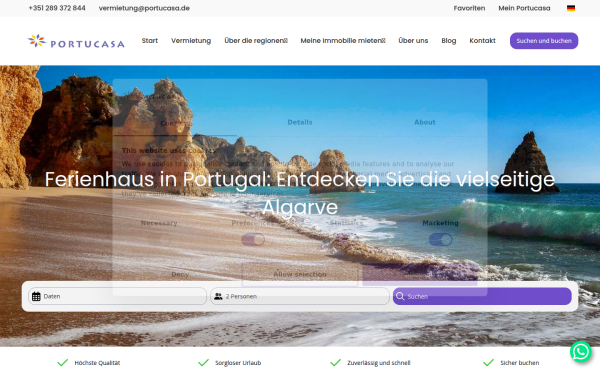600x375 pixels.
Task: Click checkmark beside Zuverlässig und schnell
Action: tap(335, 362)
